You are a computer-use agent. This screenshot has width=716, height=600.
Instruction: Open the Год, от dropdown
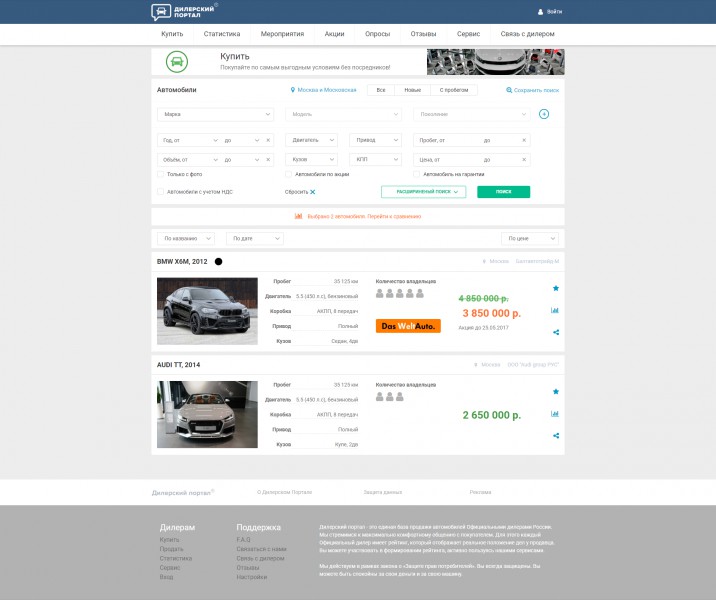189,140
